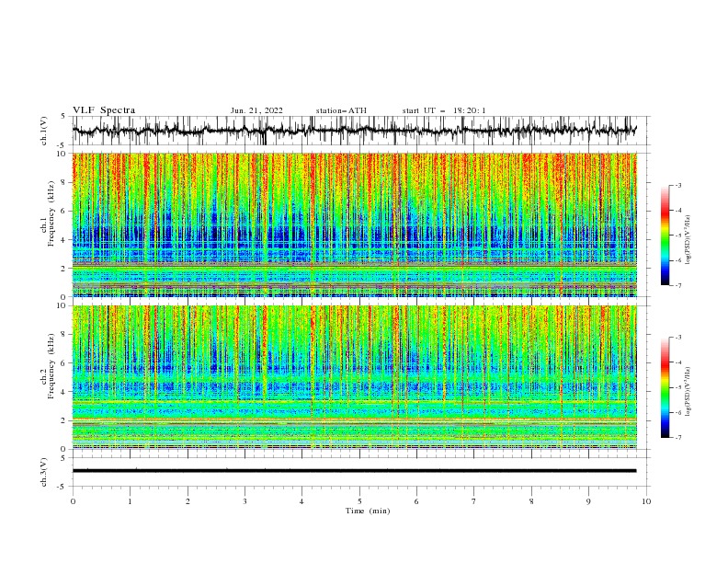Click the time axis tick label '5'

pyautogui.click(x=359, y=501)
